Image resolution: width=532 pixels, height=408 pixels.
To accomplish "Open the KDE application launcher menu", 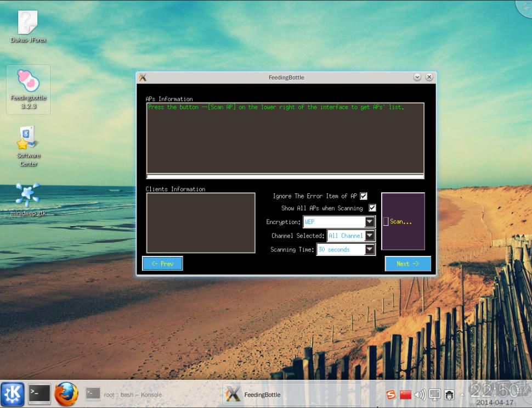I will point(12,394).
